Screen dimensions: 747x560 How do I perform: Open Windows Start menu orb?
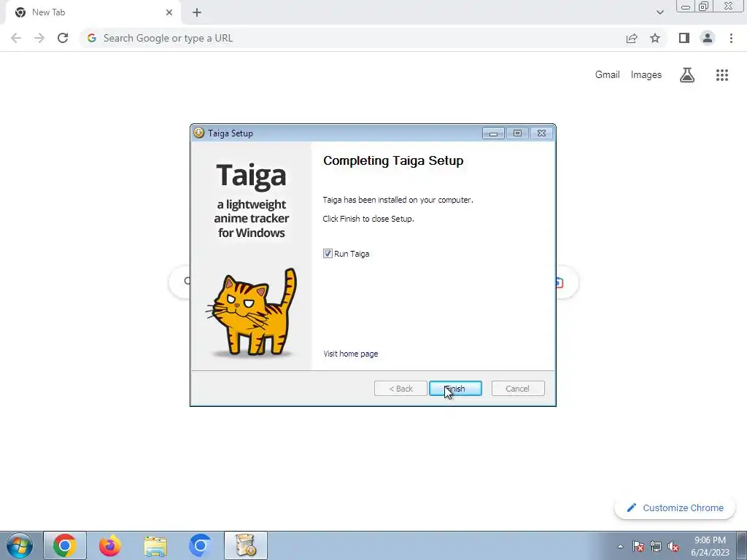(x=20, y=545)
